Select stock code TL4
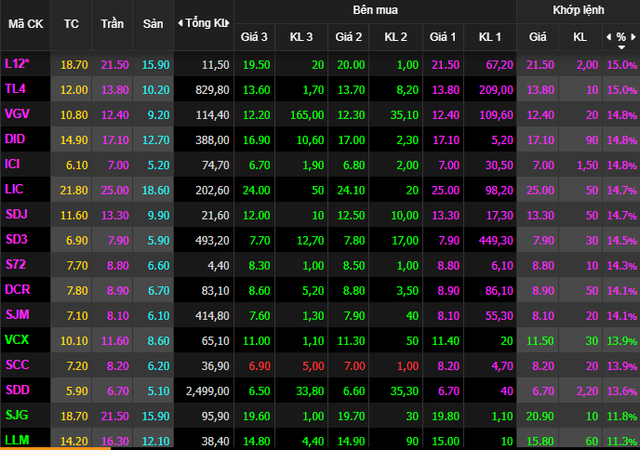640x450 pixels. pos(15,89)
